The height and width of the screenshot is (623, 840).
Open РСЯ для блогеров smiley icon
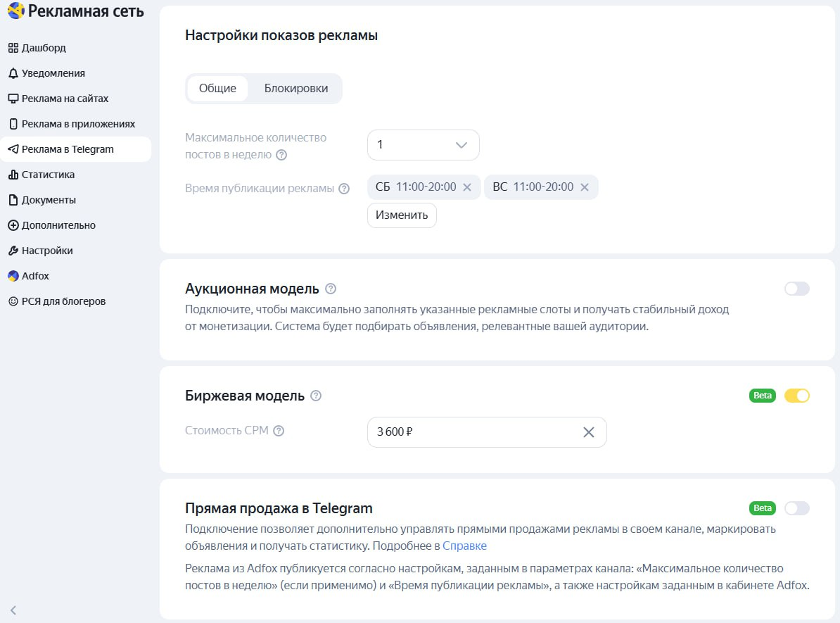(x=12, y=301)
